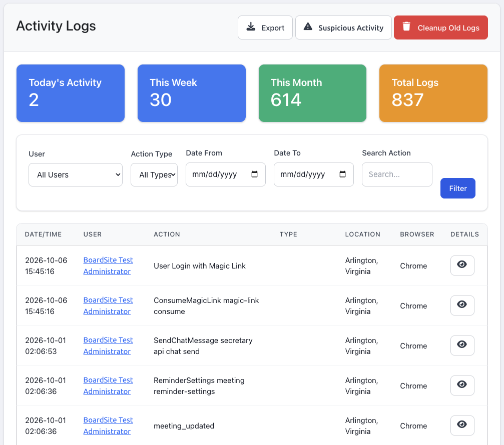Expand the All Types action dropdown
The height and width of the screenshot is (445, 504).
pyautogui.click(x=154, y=174)
